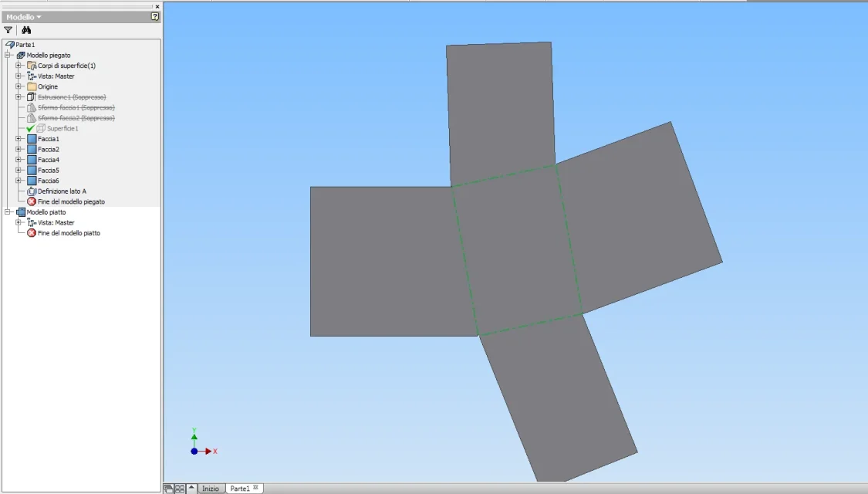Screen dimensions: 868x494
Task: Open the Modello panel dropdown
Action: (x=24, y=17)
